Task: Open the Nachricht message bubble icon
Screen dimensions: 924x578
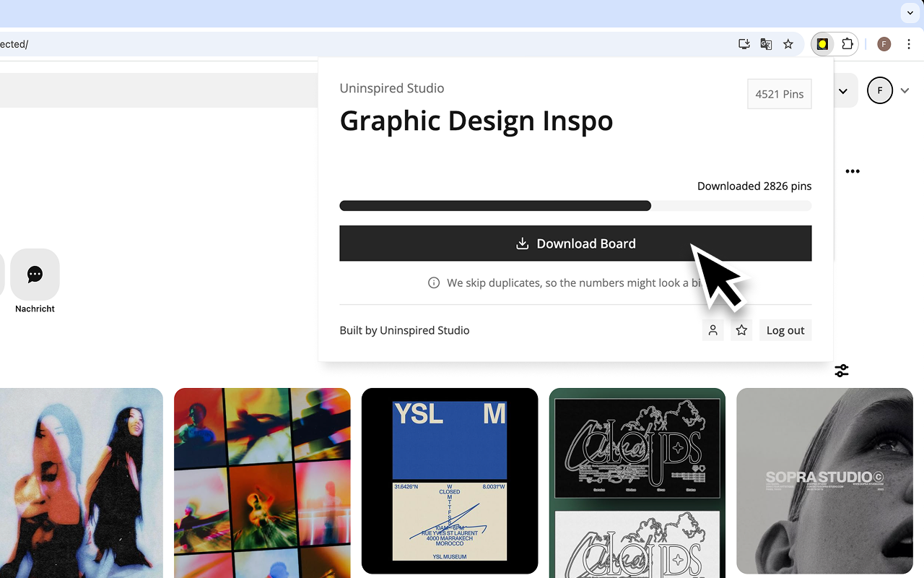Action: pos(35,275)
